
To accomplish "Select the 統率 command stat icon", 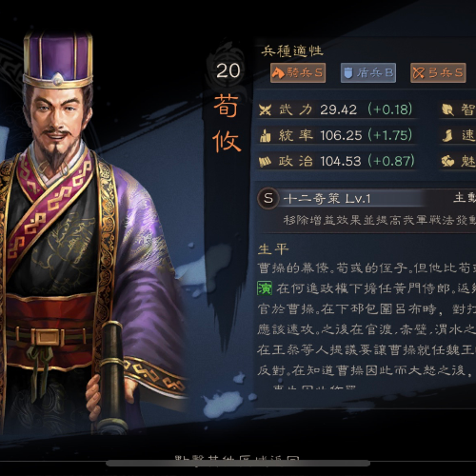I will 265,136.
